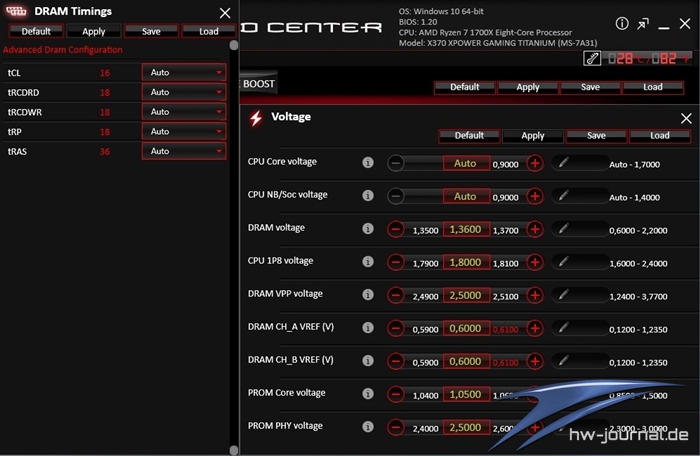Click Default in the Voltage panel
700x456 pixels.
pos(469,135)
